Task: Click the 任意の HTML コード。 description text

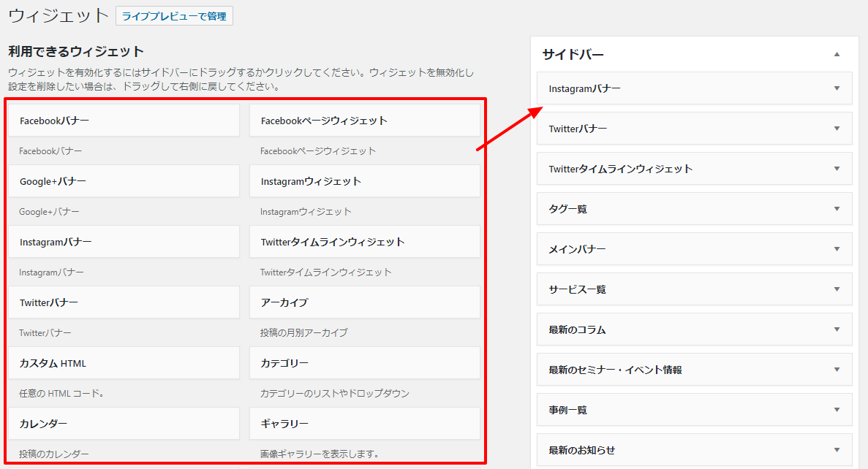Action: 62,393
